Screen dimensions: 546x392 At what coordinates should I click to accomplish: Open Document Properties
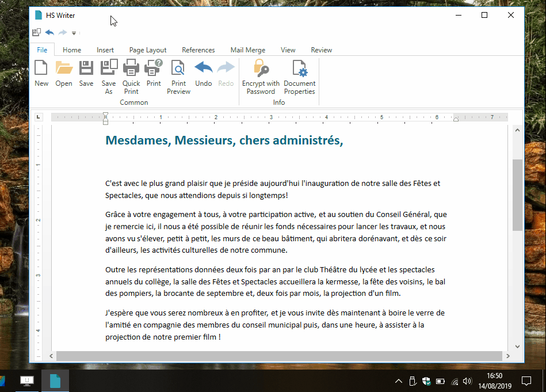[x=299, y=77]
